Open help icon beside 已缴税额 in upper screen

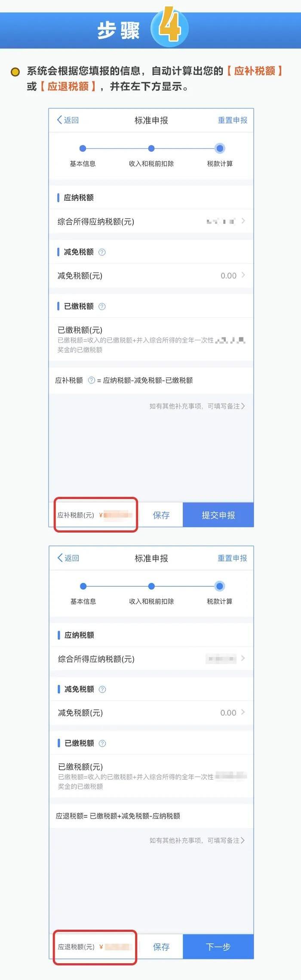pos(102,306)
